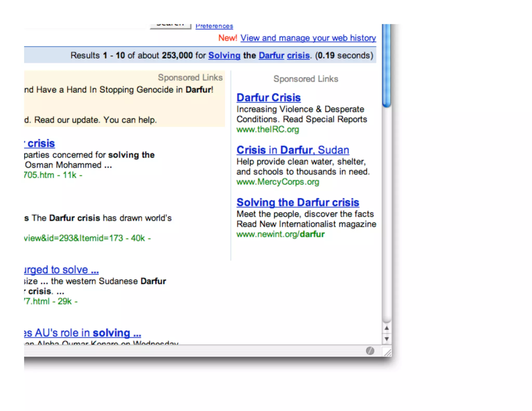
Task: Open View and manage your web history
Action: click(308, 38)
